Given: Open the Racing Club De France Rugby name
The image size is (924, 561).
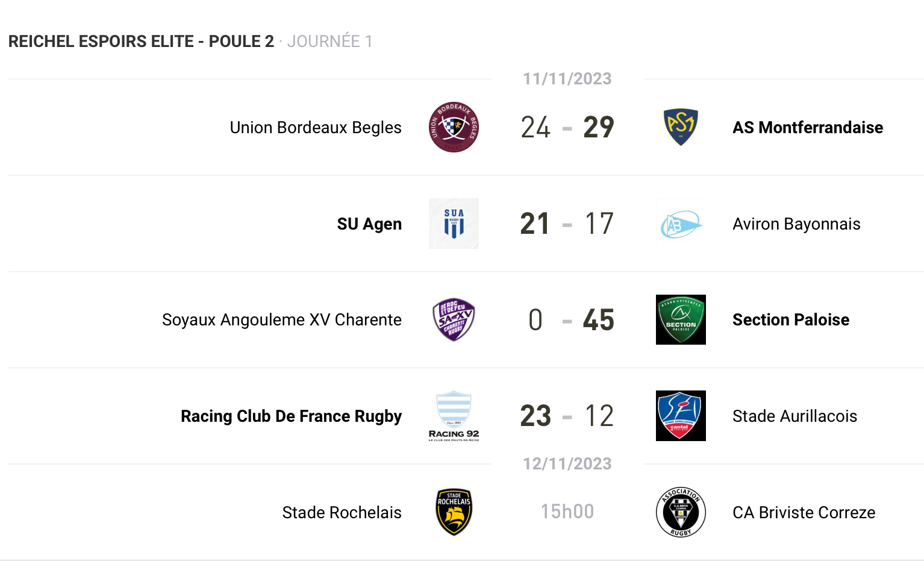Looking at the screenshot, I should pyautogui.click(x=291, y=416).
